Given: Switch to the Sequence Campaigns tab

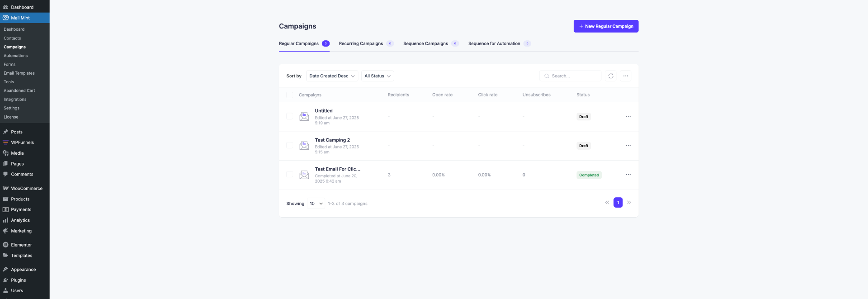Looking at the screenshot, I should click(x=431, y=44).
